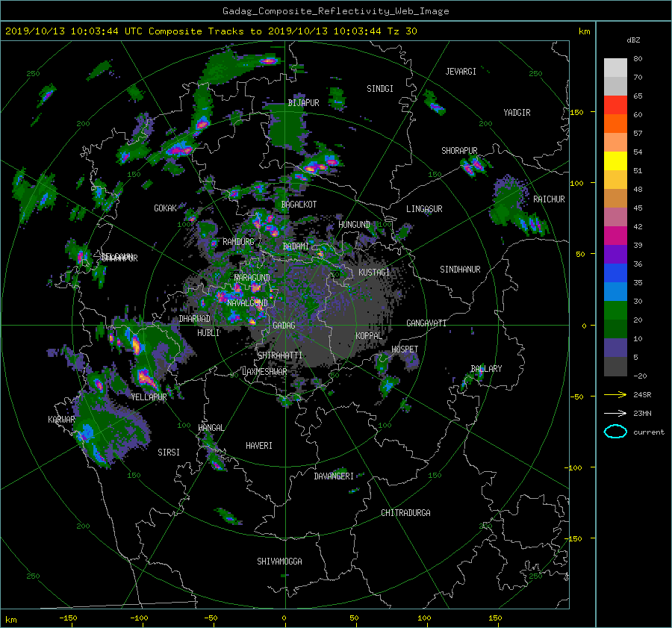672x628 pixels.
Task: Click the KUSTAGI city label
Action: coord(374,273)
